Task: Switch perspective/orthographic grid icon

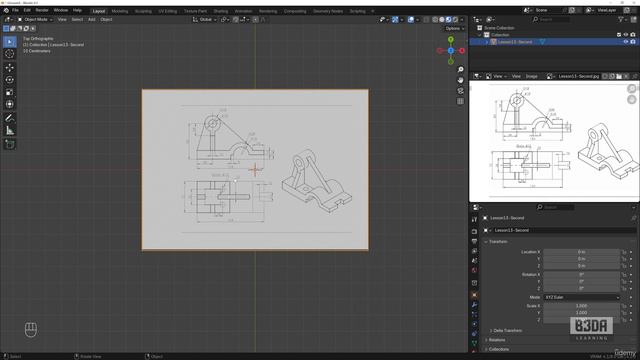Action: coord(460,101)
